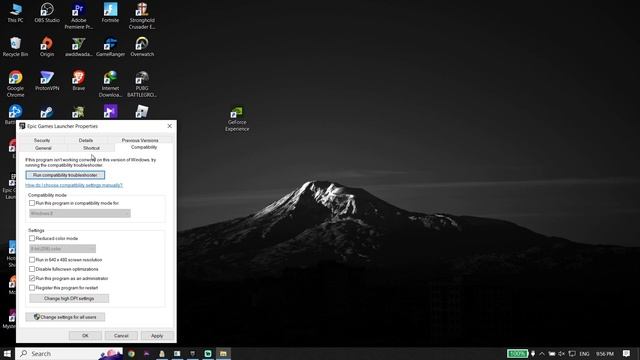
Task: Open the Previous Versions tab
Action: pyautogui.click(x=140, y=140)
